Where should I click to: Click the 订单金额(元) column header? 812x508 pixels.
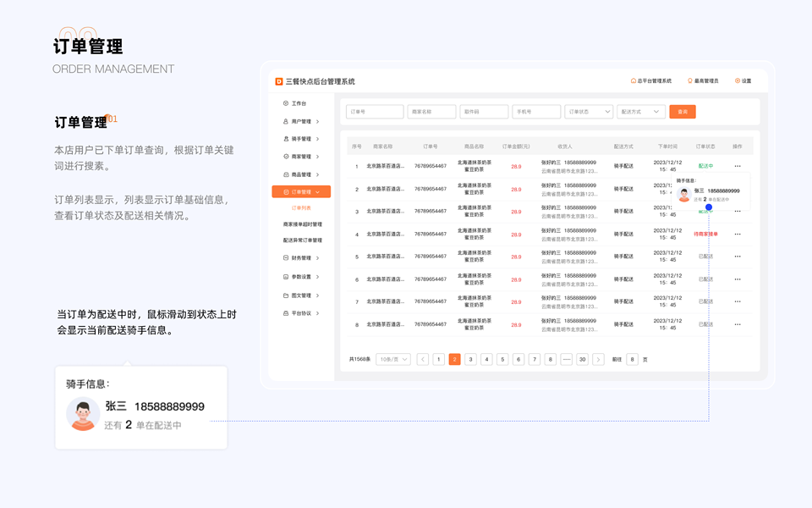[516, 146]
